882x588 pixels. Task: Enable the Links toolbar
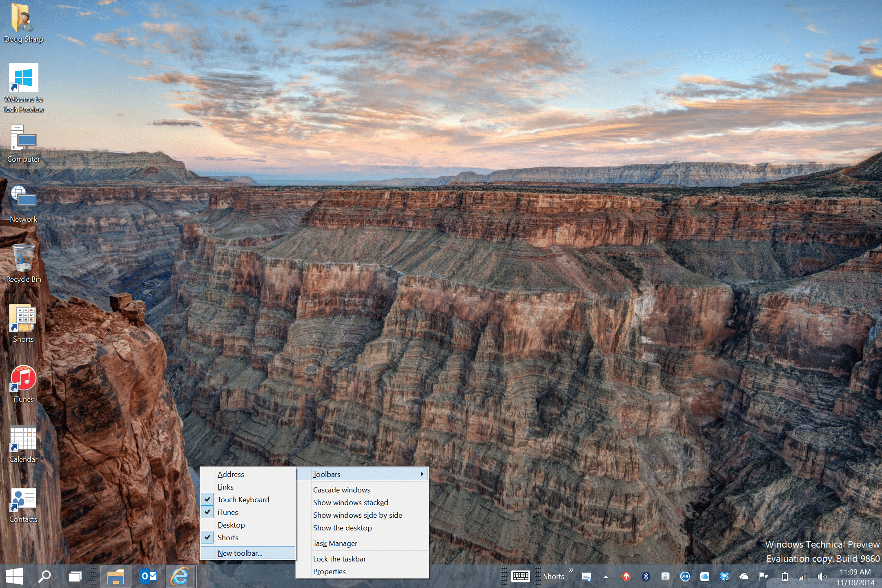point(248,487)
